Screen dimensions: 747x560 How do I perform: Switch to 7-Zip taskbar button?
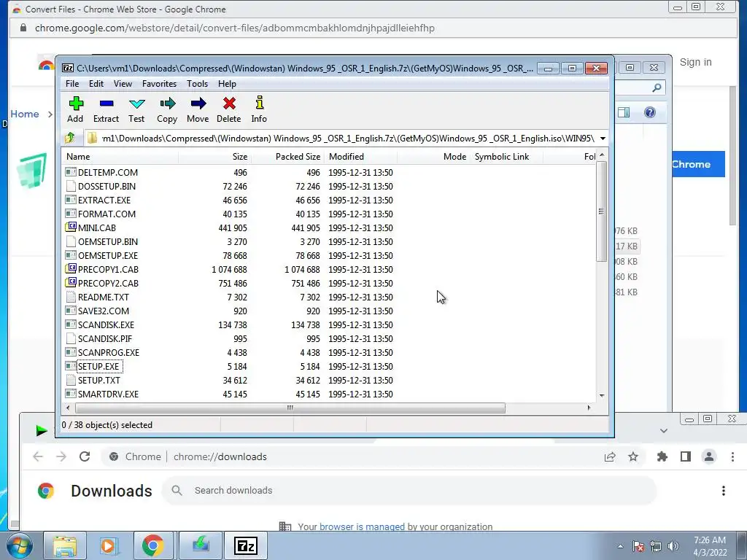[246, 545]
